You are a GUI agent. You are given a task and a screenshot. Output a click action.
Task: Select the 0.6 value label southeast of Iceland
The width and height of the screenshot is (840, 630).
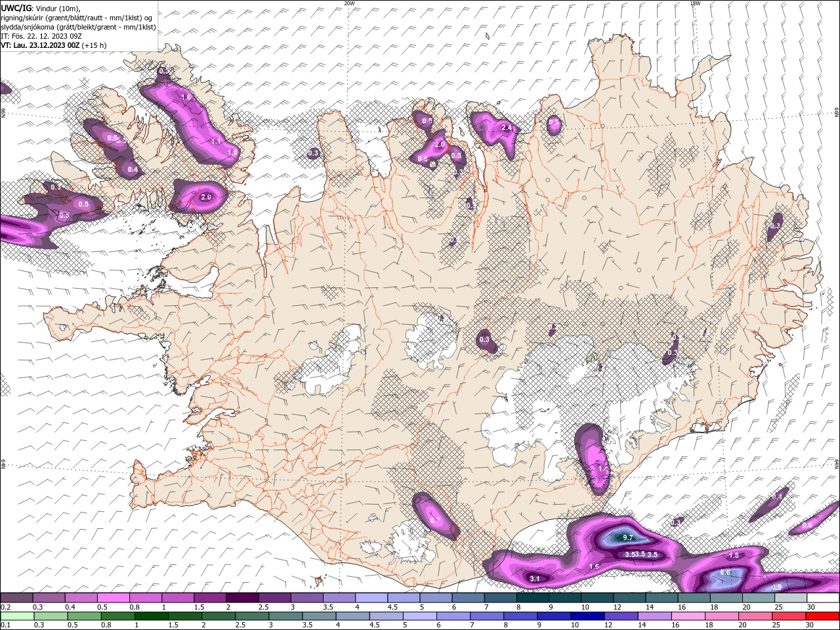point(807,525)
